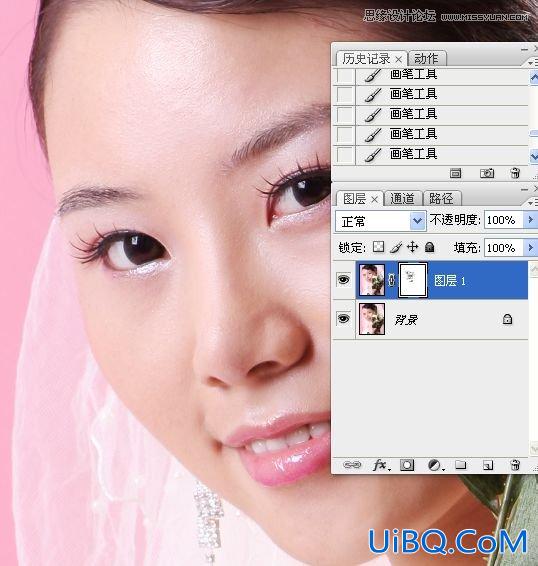Select the 图层 1 image thumbnail
The height and width of the screenshot is (566, 538).
pyautogui.click(x=372, y=280)
